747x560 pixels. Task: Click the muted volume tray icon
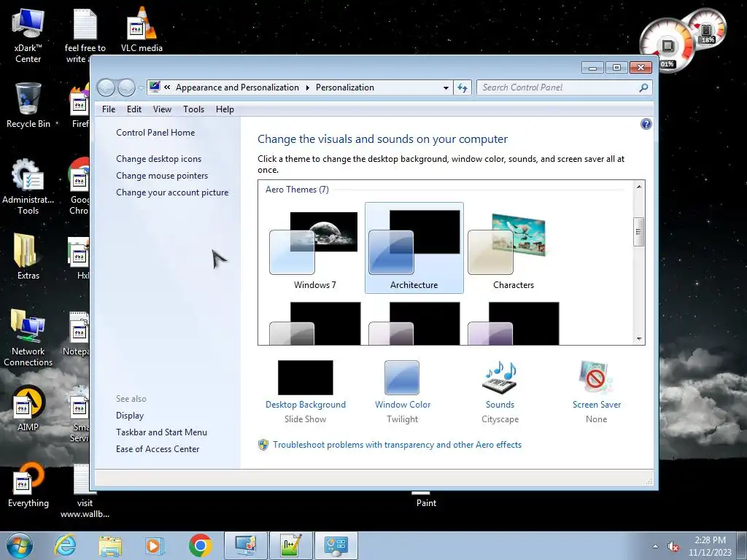[x=673, y=547]
